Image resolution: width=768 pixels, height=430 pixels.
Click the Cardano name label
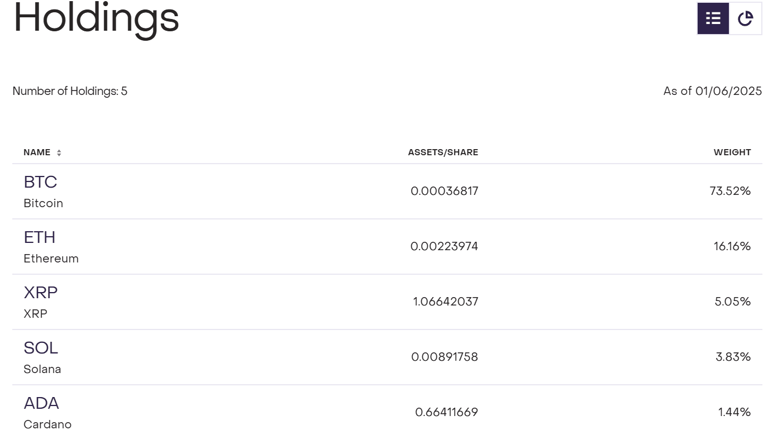pyautogui.click(x=47, y=424)
